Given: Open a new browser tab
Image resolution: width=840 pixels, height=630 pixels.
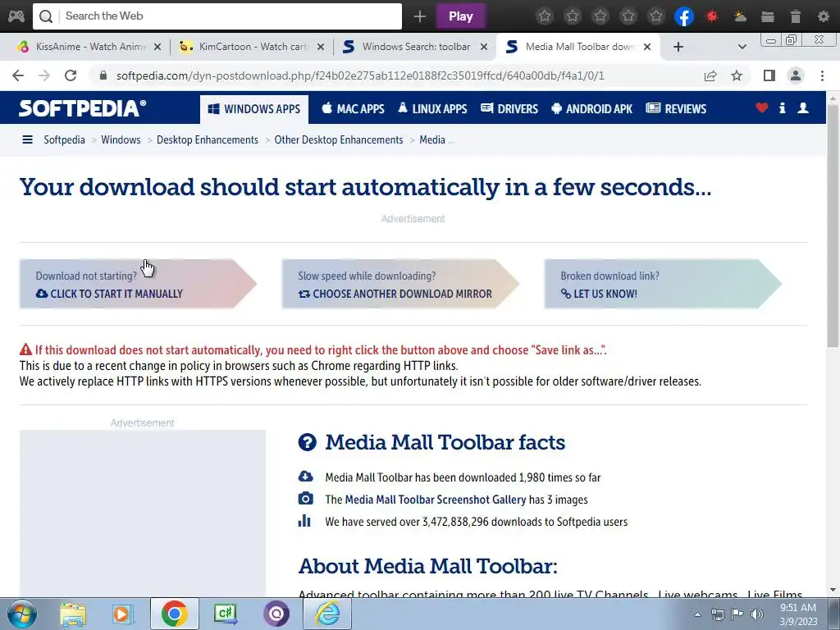Looking at the screenshot, I should 678,47.
